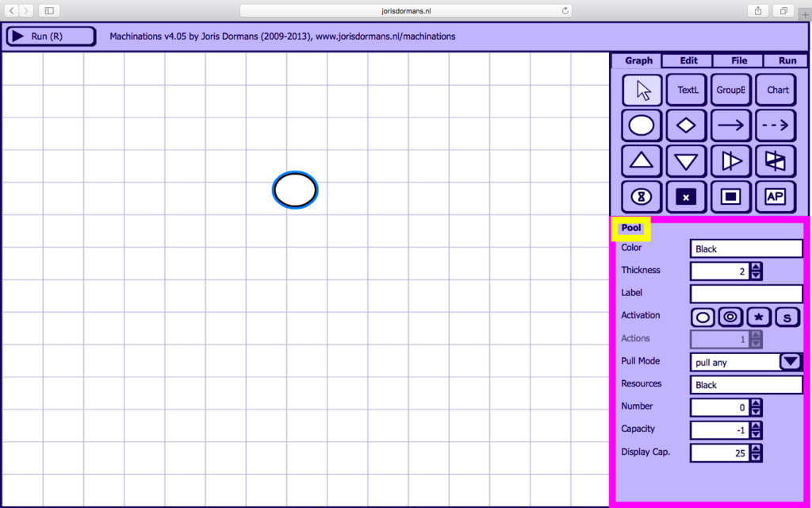
Task: Pick the solid arrow Resource Connection tool
Action: 730,125
